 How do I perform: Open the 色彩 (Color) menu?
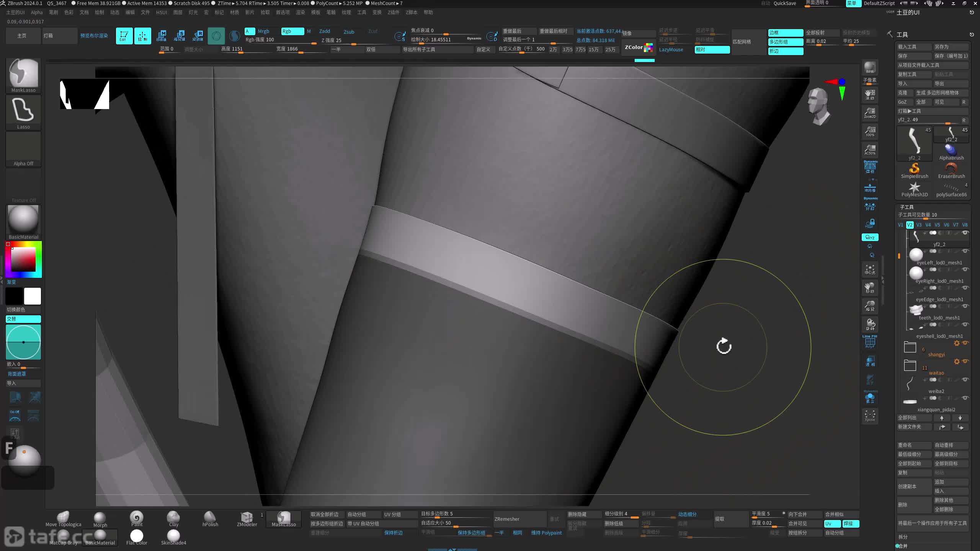coord(69,13)
